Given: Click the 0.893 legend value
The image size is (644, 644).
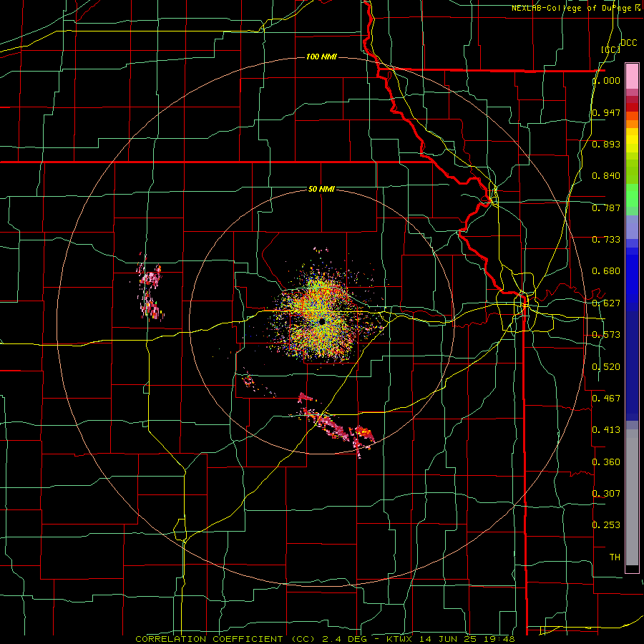Looking at the screenshot, I should pos(606,144).
